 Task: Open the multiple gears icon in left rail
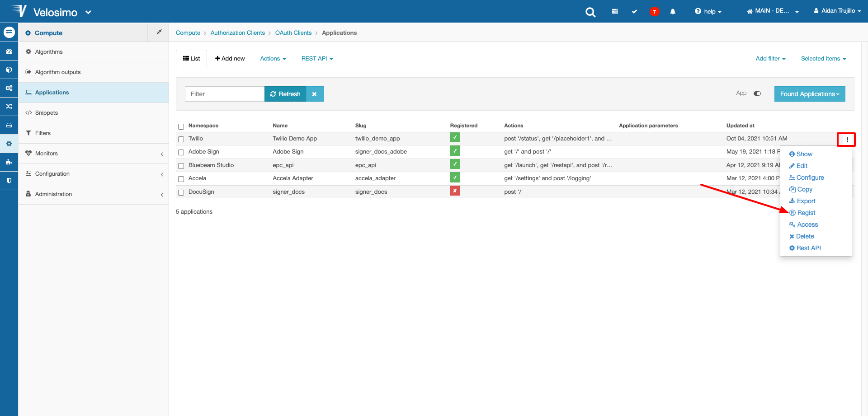coord(9,88)
